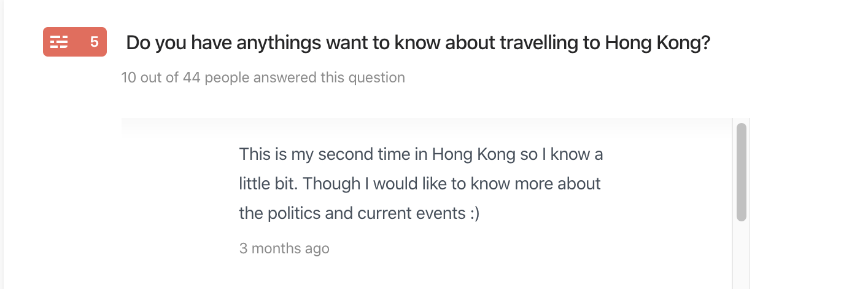
Task: Click the long-text question type icon
Action: 59,42
